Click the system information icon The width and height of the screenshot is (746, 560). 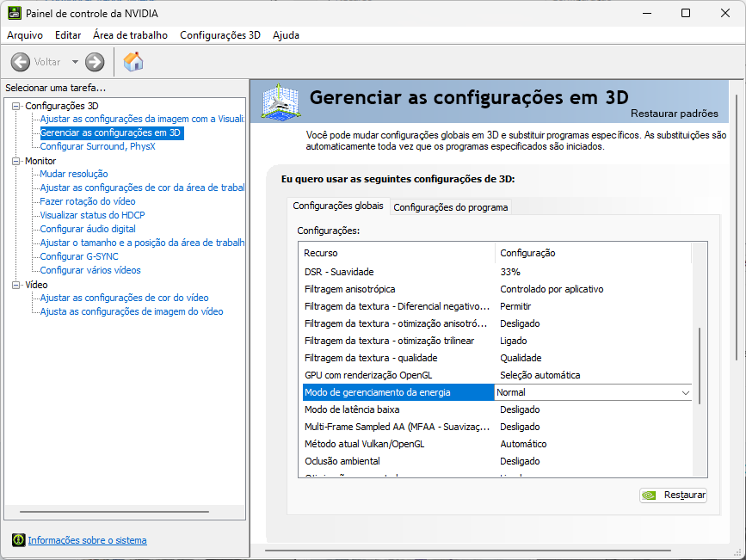pyautogui.click(x=19, y=540)
